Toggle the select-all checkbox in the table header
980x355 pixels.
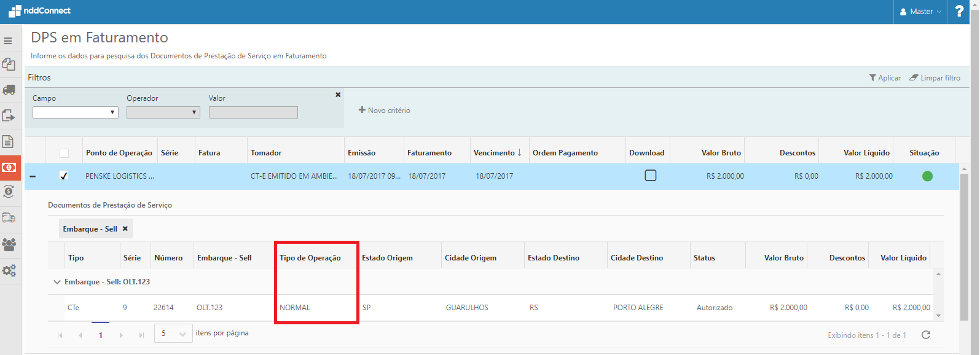coord(64,153)
